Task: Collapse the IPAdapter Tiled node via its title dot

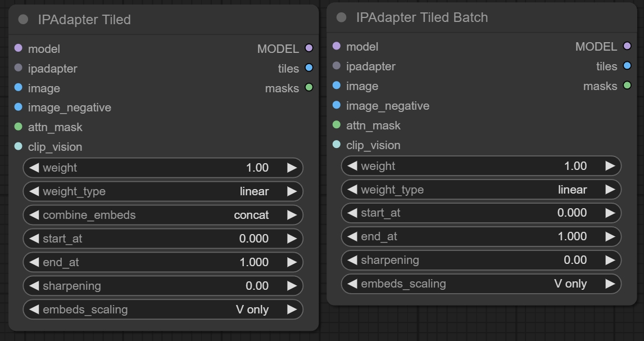Action: (23, 20)
